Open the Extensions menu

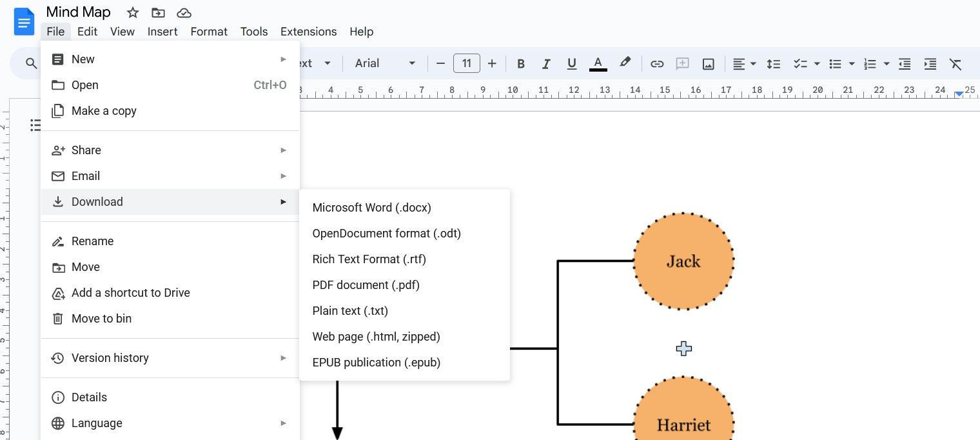tap(308, 31)
